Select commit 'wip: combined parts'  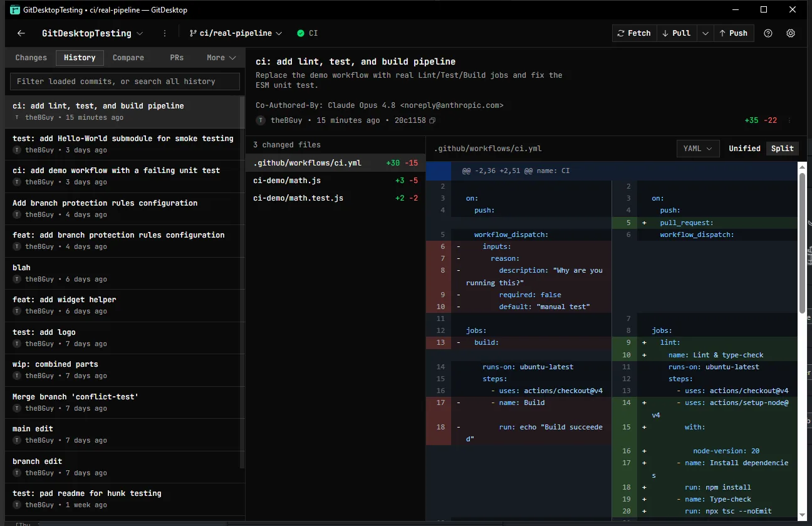pos(122,370)
